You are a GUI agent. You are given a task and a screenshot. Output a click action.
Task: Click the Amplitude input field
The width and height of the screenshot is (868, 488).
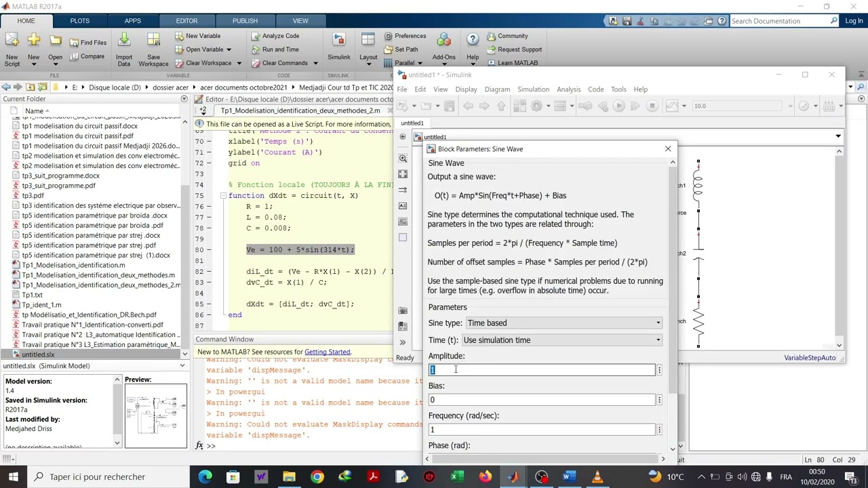[542, 370]
